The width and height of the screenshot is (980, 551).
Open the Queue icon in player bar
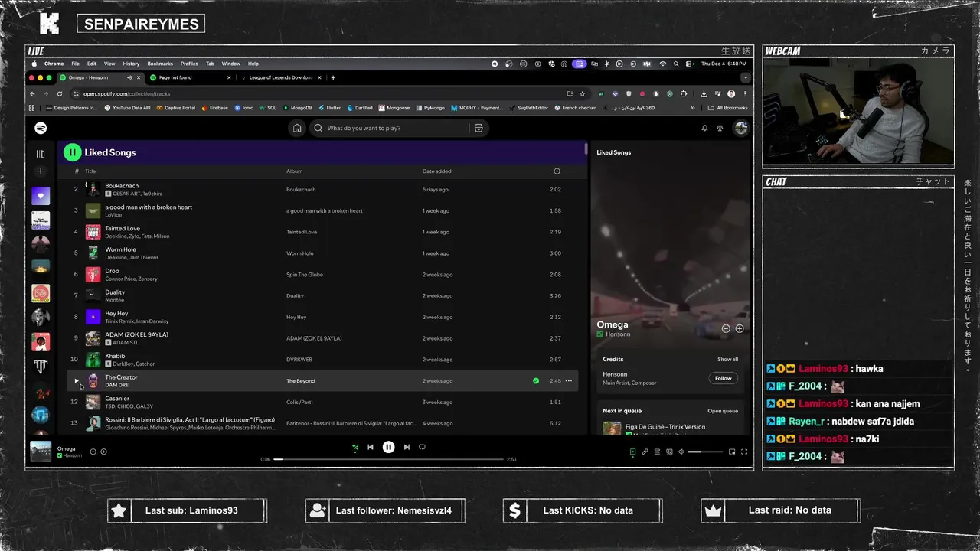pos(657,452)
